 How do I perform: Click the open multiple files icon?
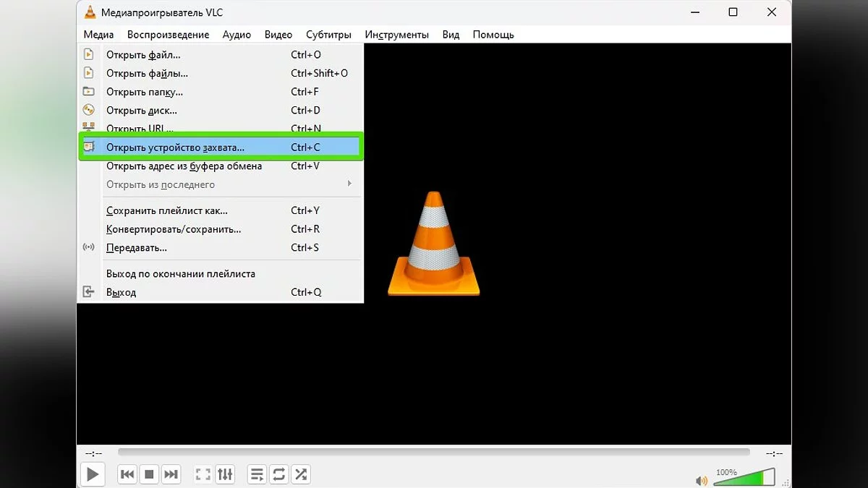coord(88,73)
